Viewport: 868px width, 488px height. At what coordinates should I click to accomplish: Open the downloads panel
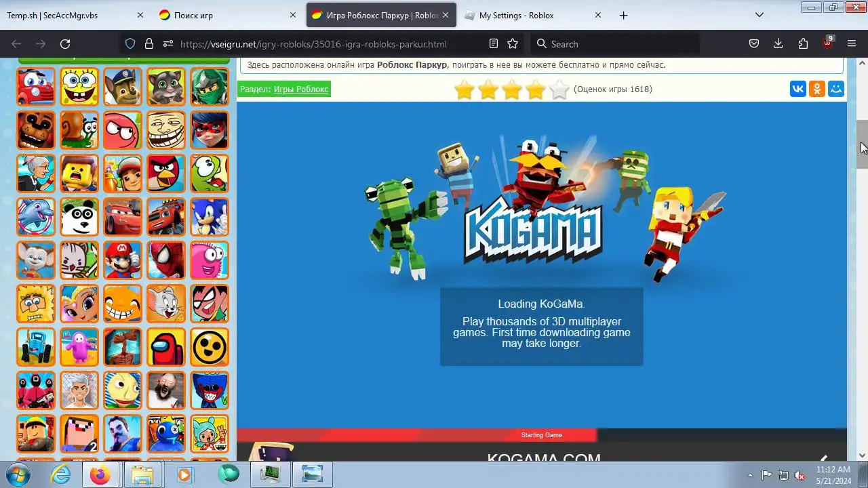[778, 44]
